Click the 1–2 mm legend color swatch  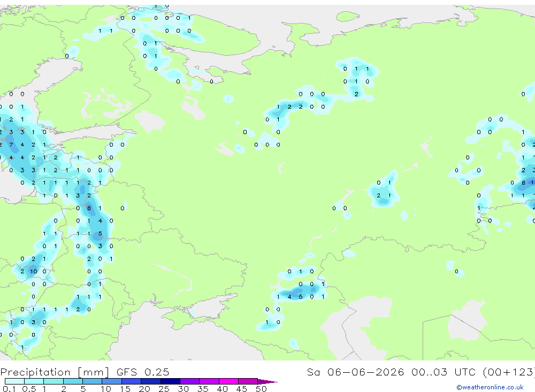coord(53,381)
